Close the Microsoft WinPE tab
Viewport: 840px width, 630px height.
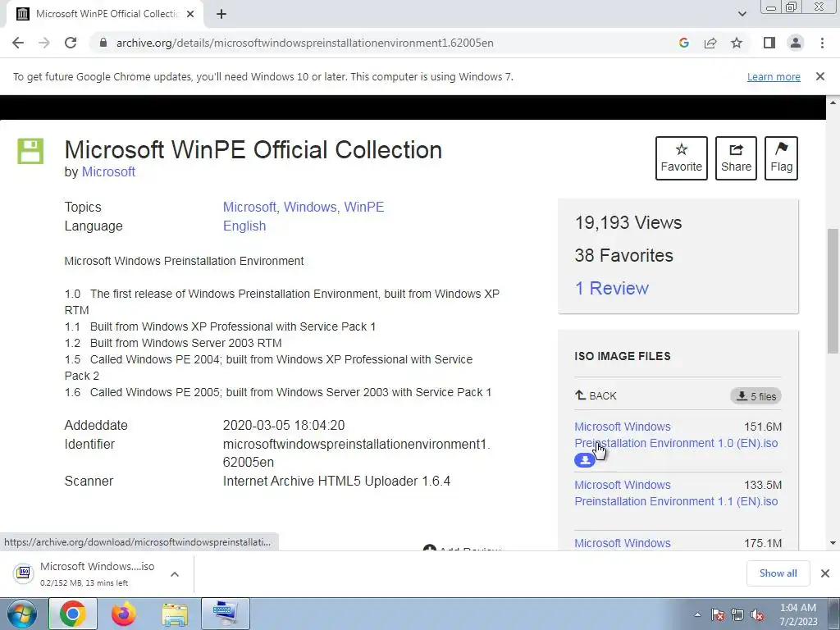tap(189, 14)
